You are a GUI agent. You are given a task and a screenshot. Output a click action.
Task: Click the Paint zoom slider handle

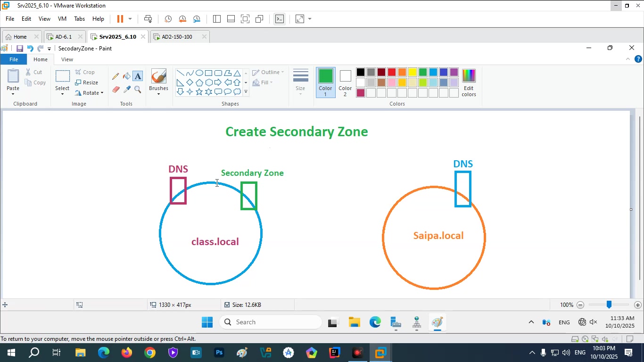[x=609, y=305]
